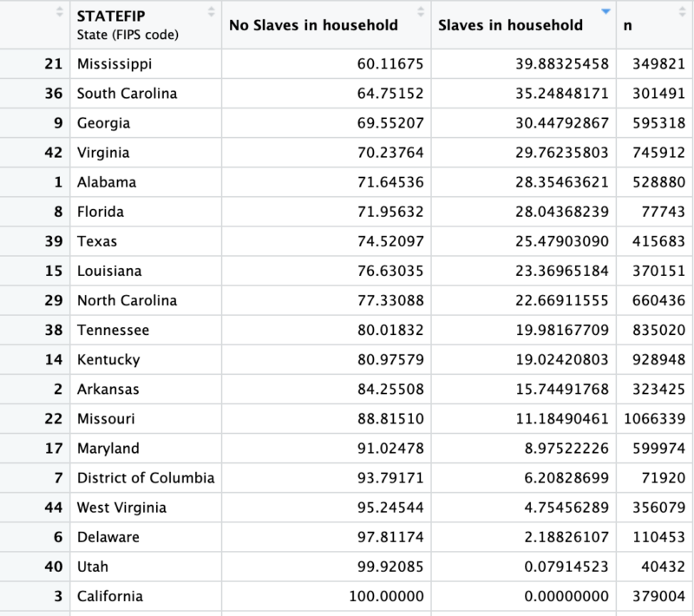This screenshot has height=616, width=694.
Task: Click sort arrows for the n column
Action: [682, 12]
